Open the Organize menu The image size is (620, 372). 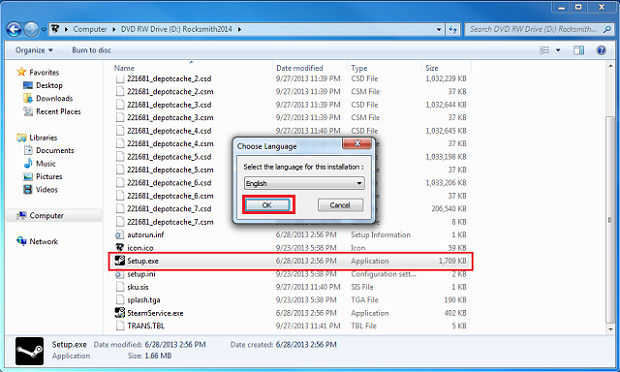pos(34,50)
